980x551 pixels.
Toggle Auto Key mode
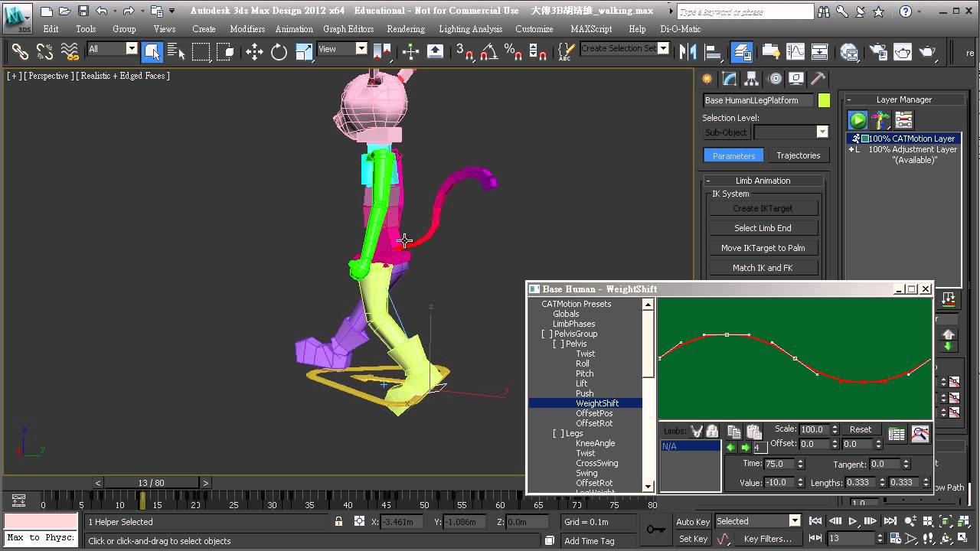[x=693, y=522]
